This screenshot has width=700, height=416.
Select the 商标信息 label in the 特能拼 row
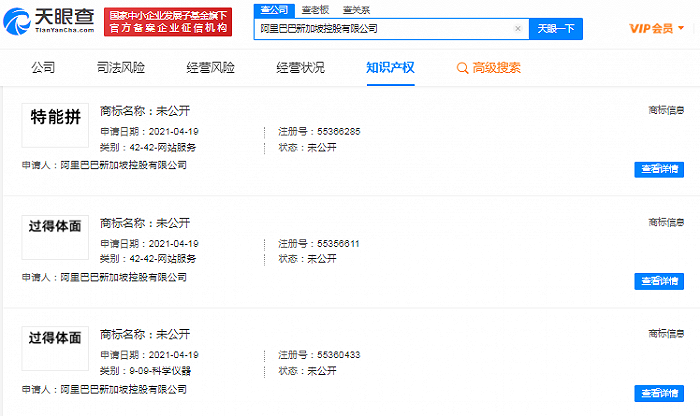point(666,110)
